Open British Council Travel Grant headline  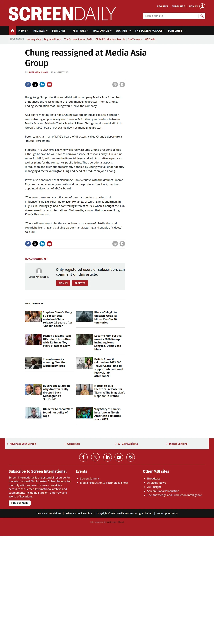109,367
